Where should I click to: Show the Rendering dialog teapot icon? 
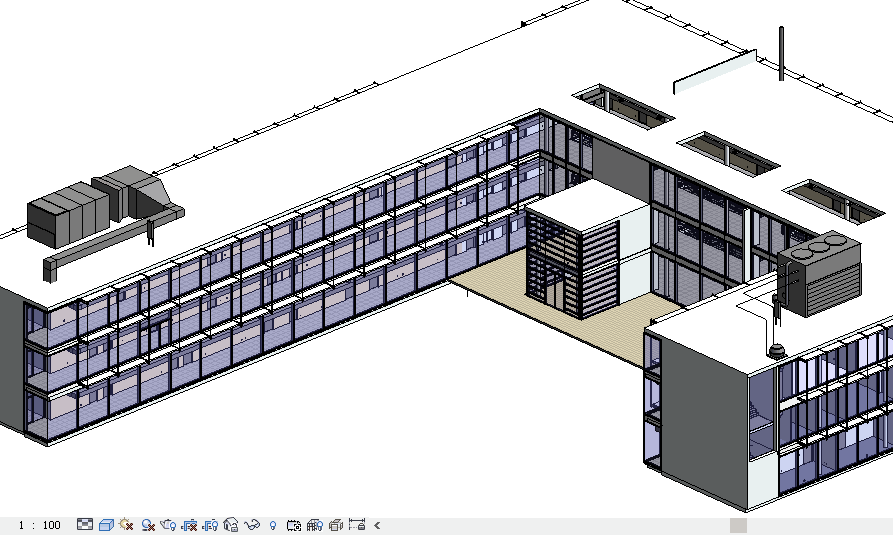[169, 524]
